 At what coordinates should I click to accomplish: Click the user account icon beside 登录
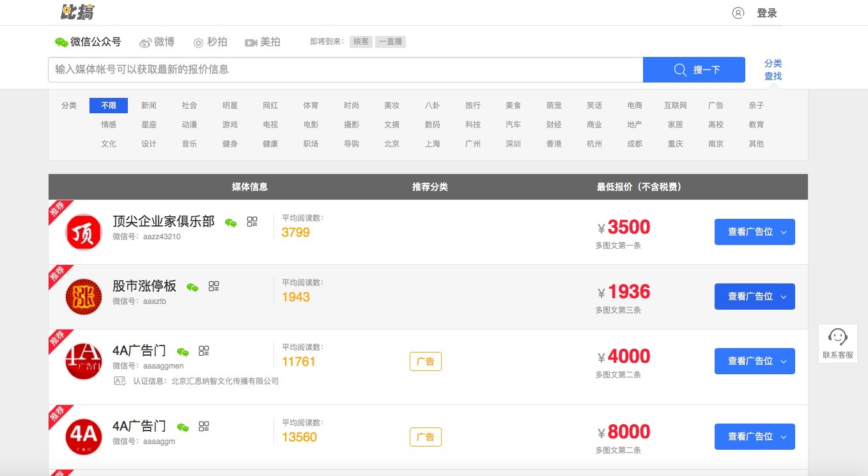pyautogui.click(x=738, y=13)
